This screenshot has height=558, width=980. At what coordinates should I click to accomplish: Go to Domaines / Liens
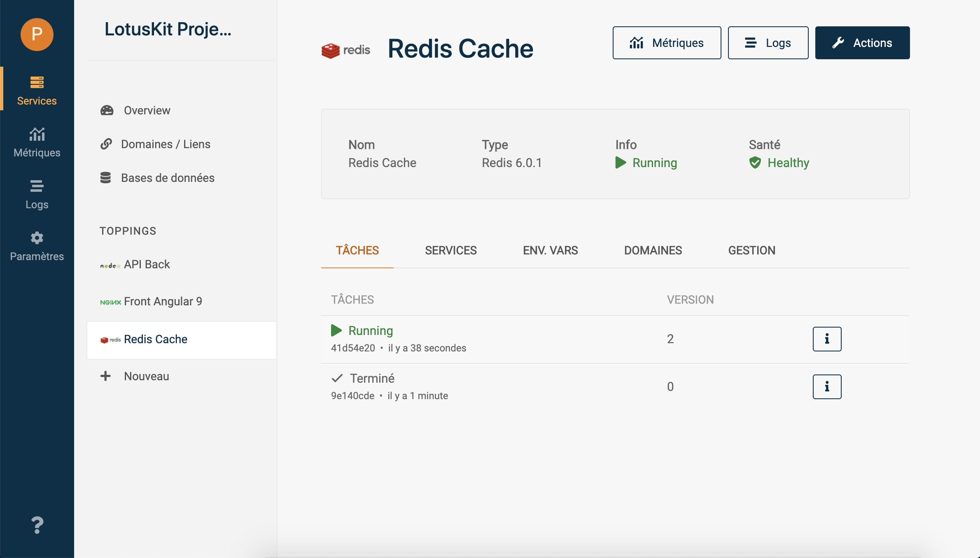click(x=165, y=144)
